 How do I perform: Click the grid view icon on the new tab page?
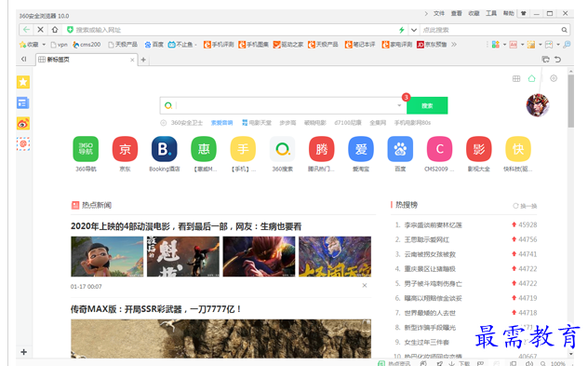(516, 78)
